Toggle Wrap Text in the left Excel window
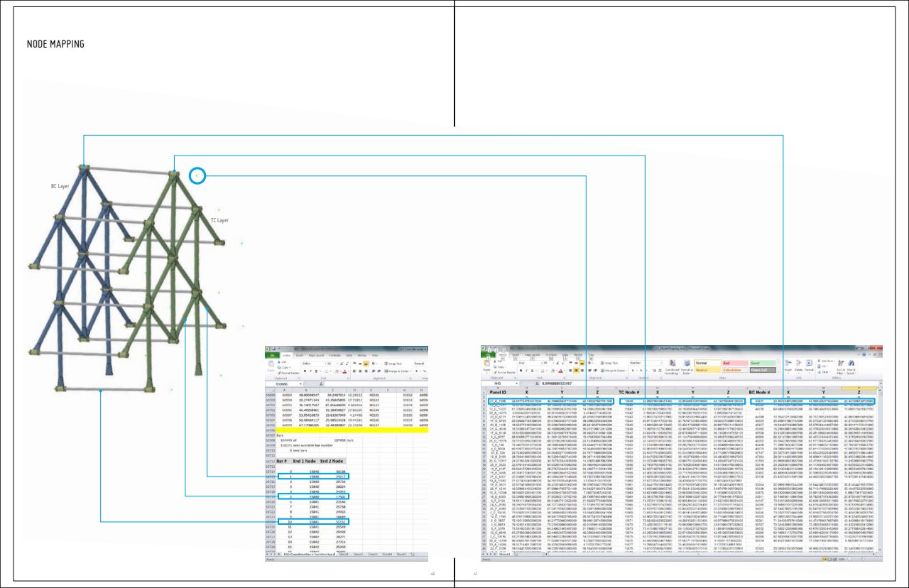The image size is (909, 588). pos(394,363)
